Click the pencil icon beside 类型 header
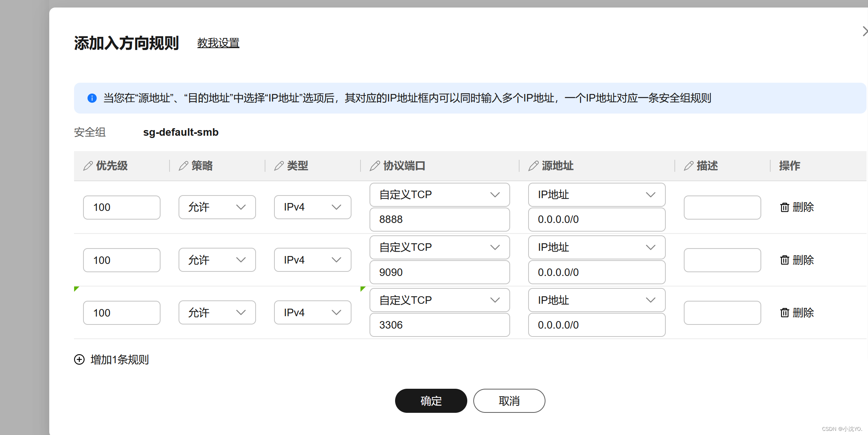868x435 pixels. click(279, 166)
